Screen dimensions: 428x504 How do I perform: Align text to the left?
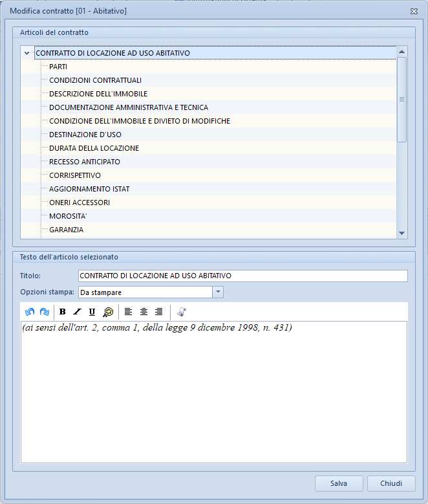[128, 311]
